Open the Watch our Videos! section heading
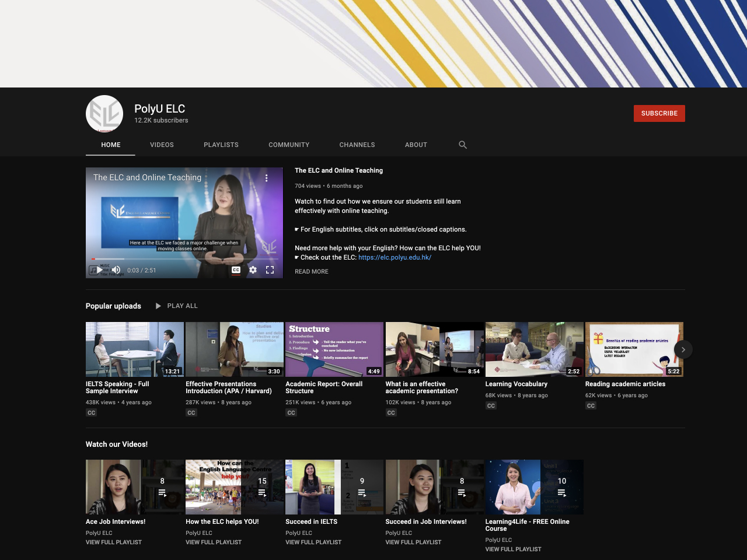This screenshot has height=560, width=747. point(117,444)
